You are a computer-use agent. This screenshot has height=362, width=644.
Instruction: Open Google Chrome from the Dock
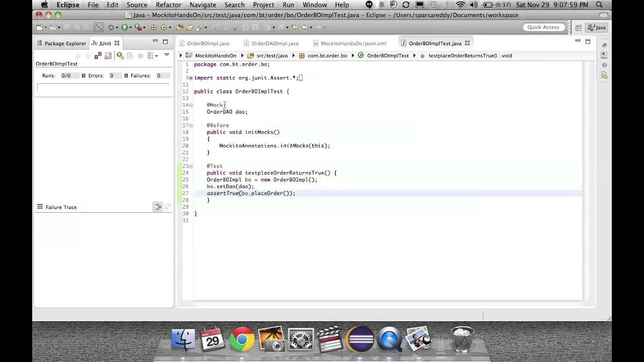(242, 340)
